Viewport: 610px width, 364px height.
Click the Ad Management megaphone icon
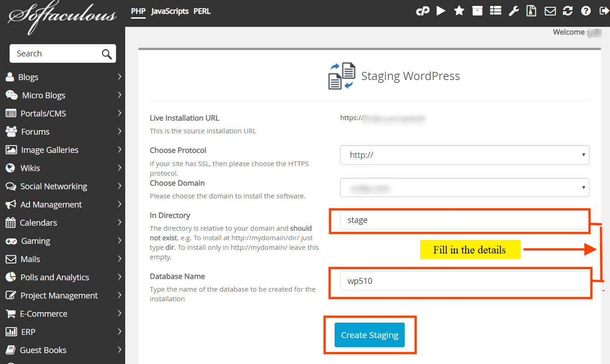(x=11, y=204)
